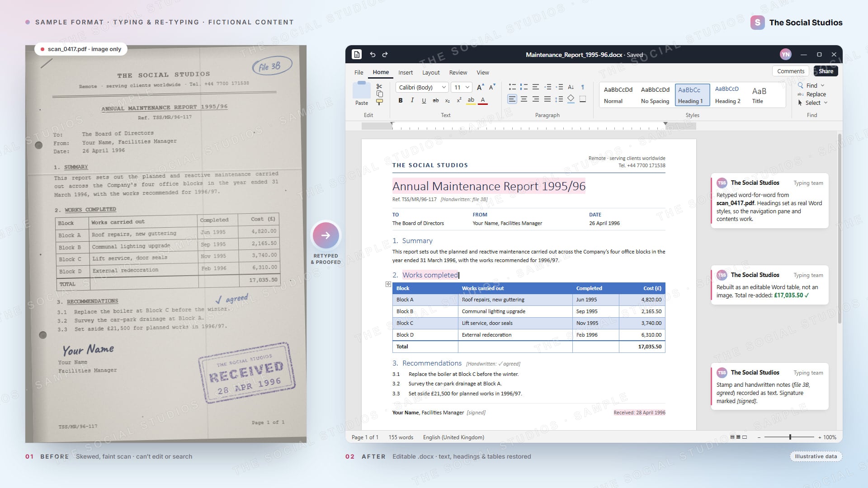Expand the Select dropdown in Find group
Viewport: 868px width, 488px height.
tap(826, 103)
